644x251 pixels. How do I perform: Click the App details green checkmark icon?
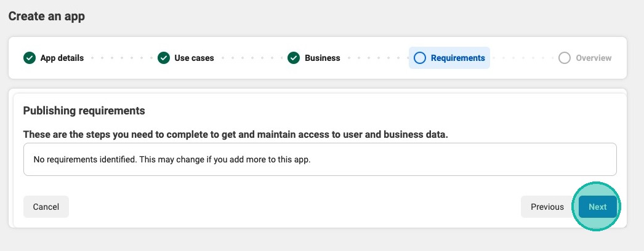29,58
